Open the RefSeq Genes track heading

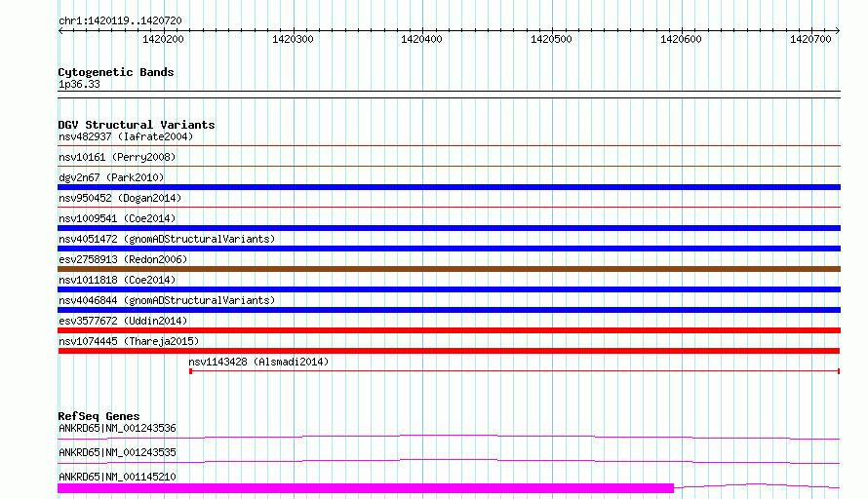click(99, 416)
